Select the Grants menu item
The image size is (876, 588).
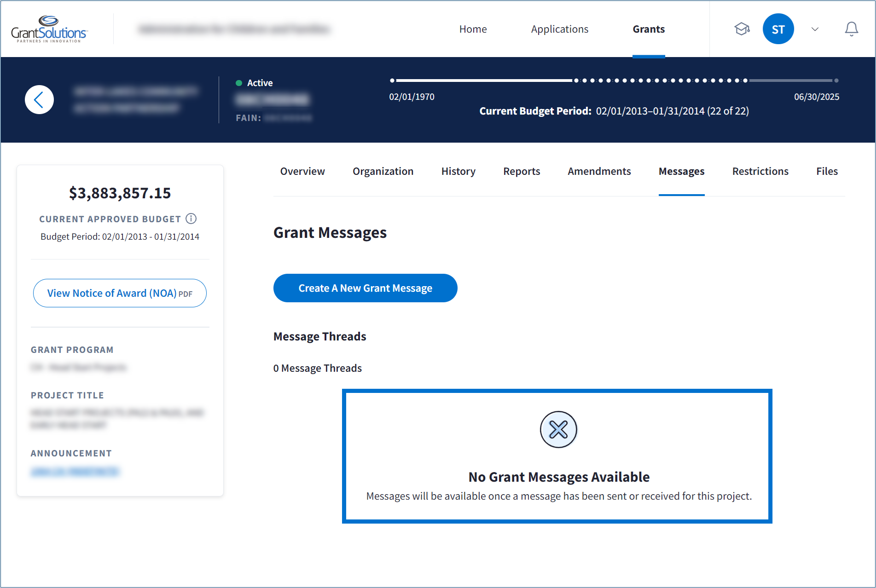649,29
